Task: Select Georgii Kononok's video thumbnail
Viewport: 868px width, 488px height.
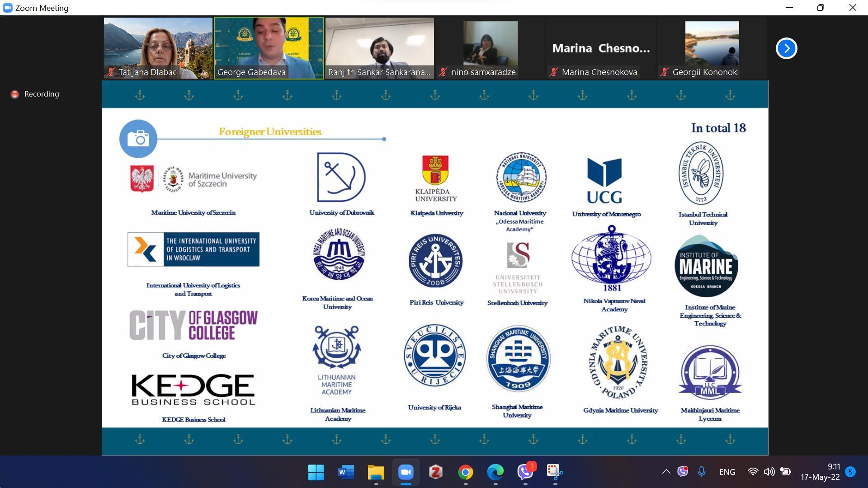Action: click(x=712, y=48)
